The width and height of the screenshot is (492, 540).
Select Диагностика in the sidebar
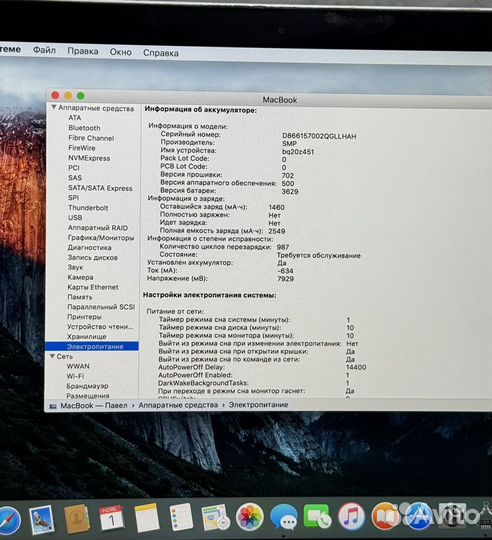point(90,248)
